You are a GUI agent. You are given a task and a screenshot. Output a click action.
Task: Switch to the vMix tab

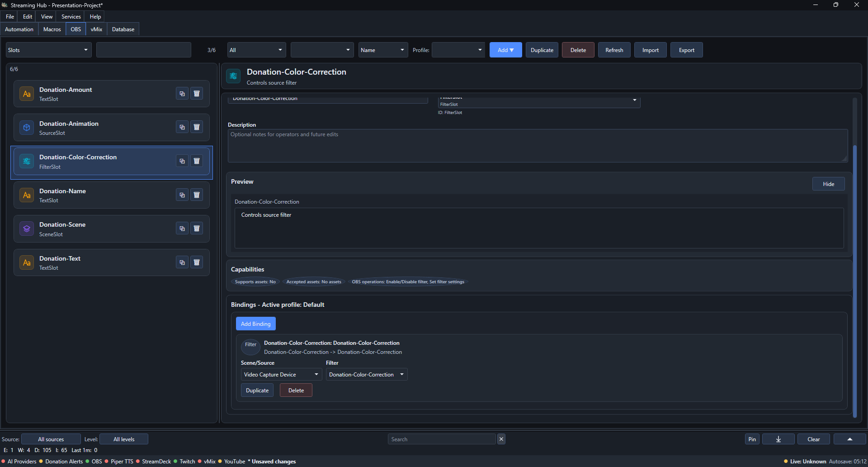(96, 29)
